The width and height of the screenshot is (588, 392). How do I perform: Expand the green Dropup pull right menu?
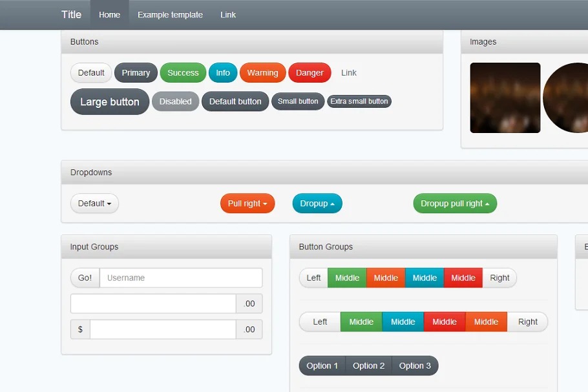(455, 203)
